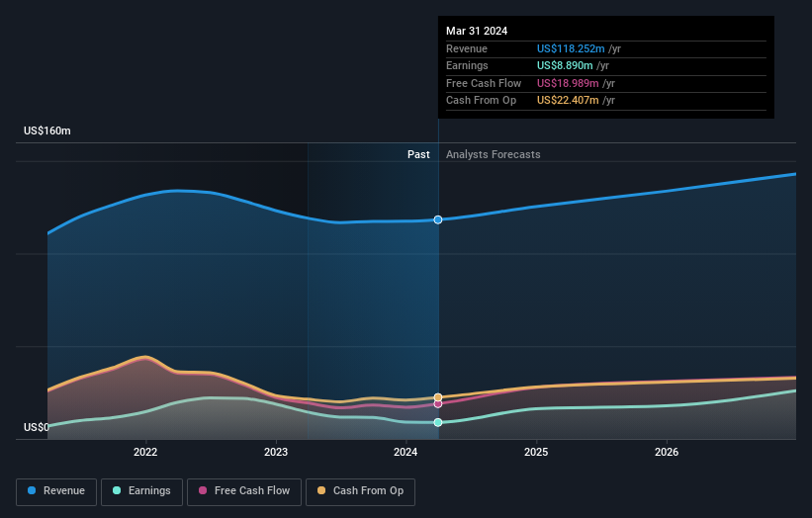The width and height of the screenshot is (812, 518).
Task: Toggle the Revenue legend button
Action: point(56,491)
